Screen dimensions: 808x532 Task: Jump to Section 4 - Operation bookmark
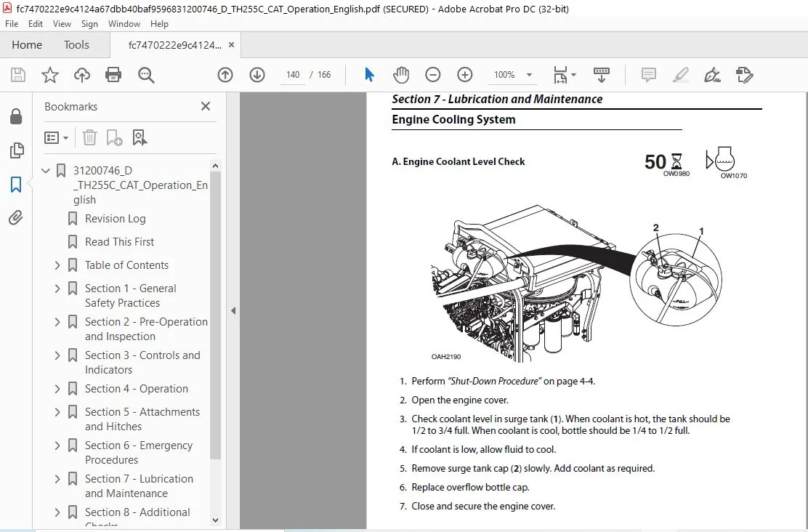[137, 389]
